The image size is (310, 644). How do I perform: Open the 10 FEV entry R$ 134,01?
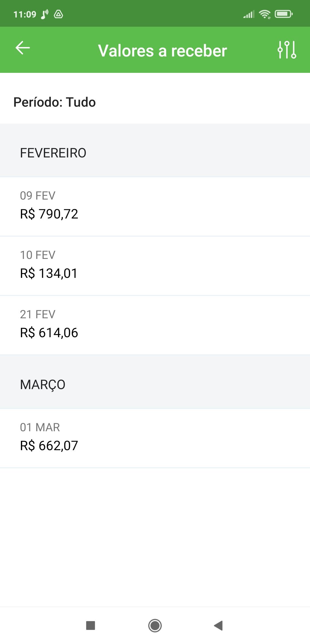[x=155, y=266]
